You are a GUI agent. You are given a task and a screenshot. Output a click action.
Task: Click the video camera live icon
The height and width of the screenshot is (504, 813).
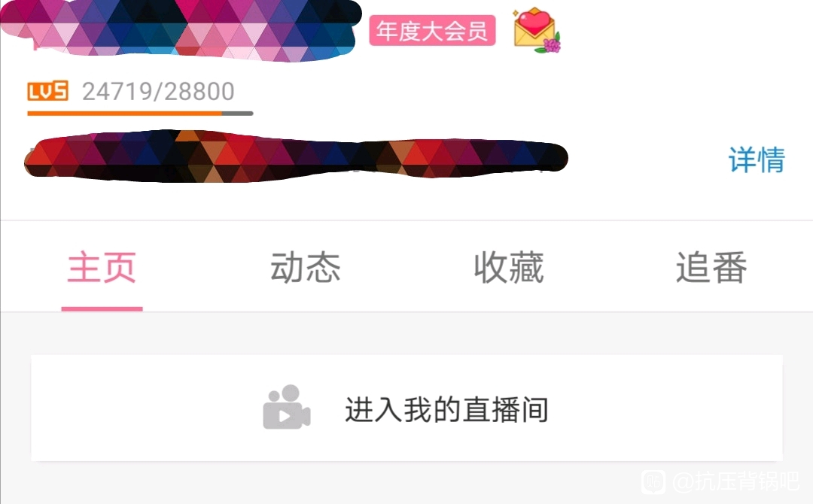[x=287, y=407]
